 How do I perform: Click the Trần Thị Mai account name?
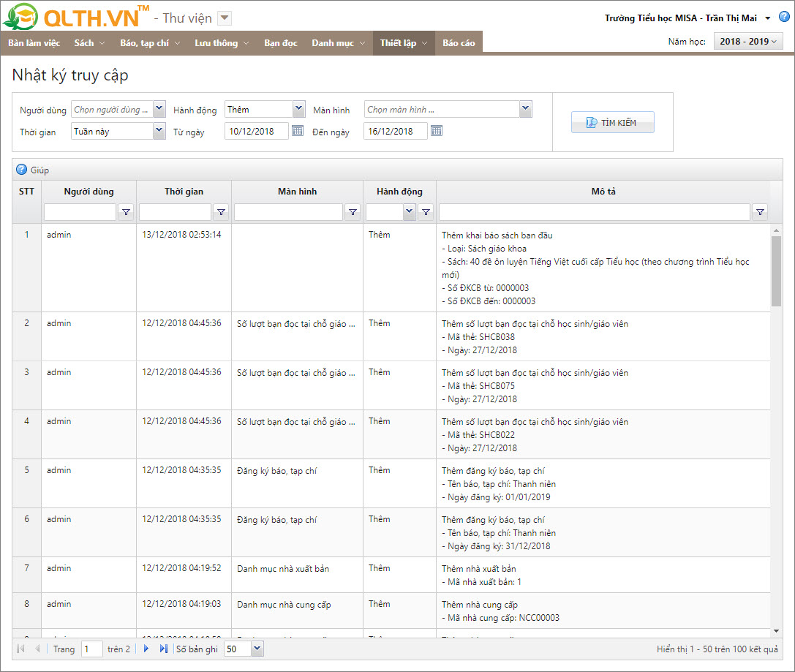[x=731, y=18]
